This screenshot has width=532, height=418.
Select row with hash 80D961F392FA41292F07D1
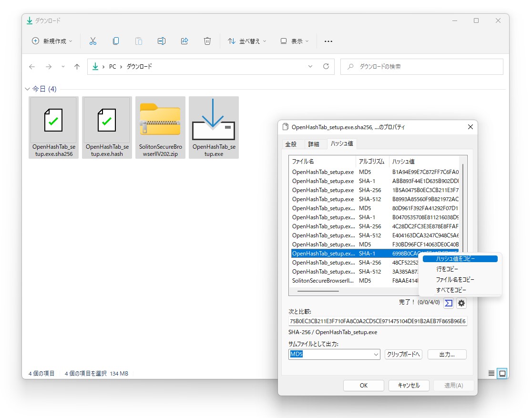[375, 208]
